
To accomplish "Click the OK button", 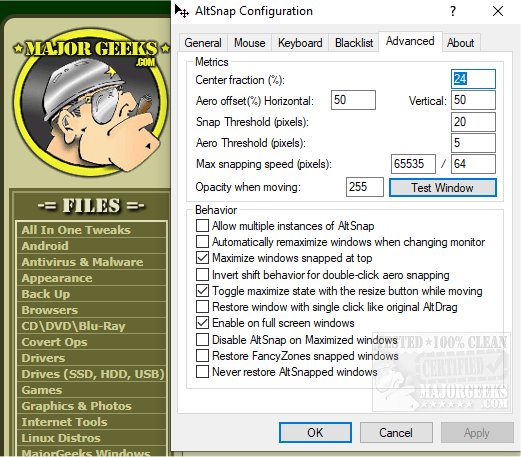I will click(x=315, y=433).
